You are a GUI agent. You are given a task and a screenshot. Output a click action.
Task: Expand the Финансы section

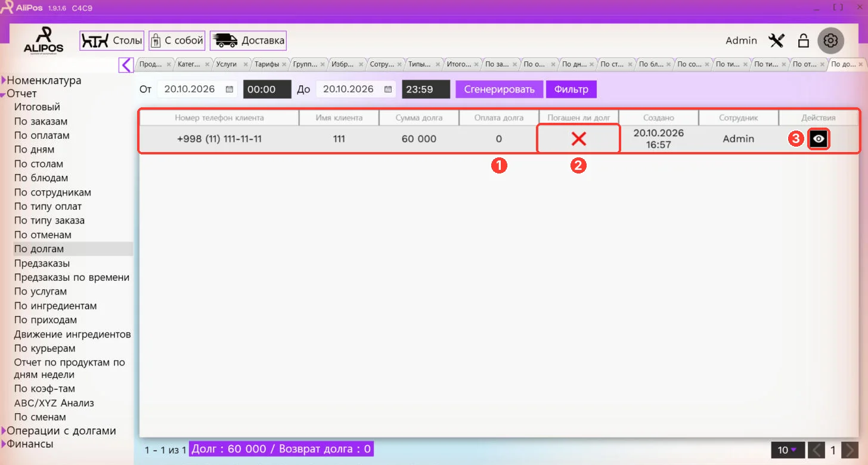tap(4, 444)
